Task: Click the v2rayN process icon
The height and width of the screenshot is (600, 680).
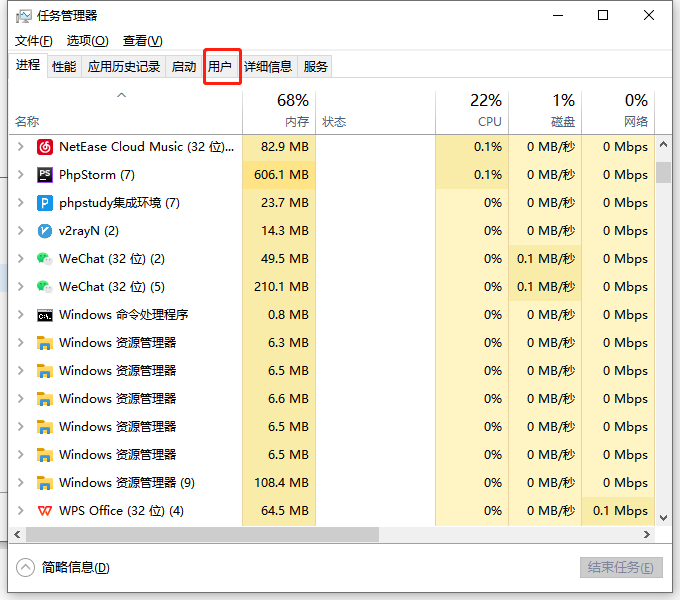Action: click(x=45, y=231)
